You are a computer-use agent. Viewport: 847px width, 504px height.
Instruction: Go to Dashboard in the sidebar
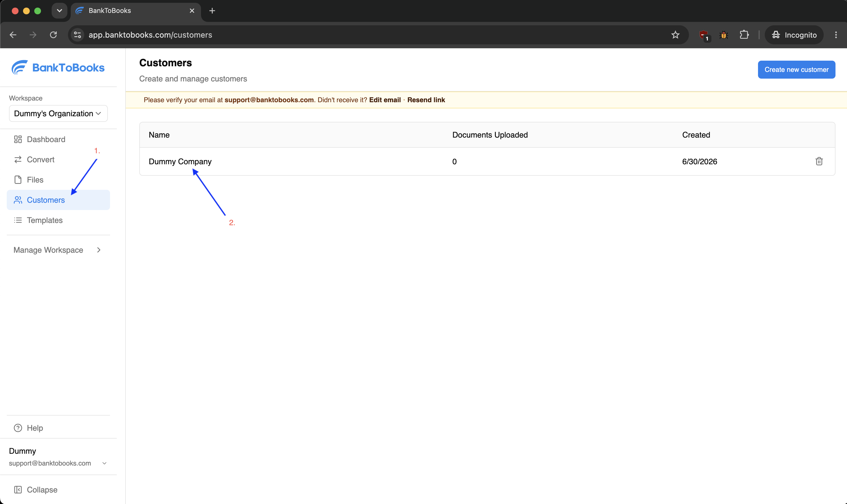coord(58,139)
